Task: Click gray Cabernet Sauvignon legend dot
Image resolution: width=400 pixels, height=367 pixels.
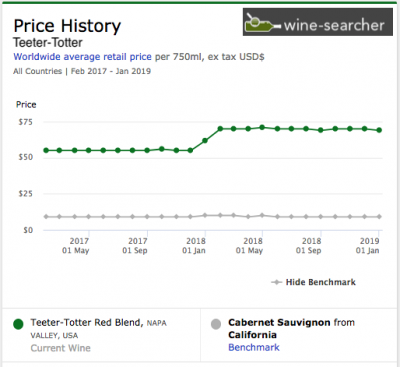Action: pyautogui.click(x=216, y=324)
